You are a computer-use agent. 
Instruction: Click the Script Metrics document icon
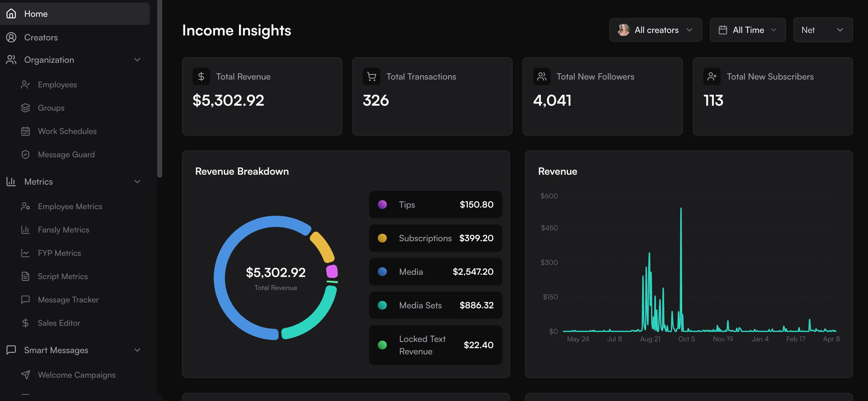(25, 276)
